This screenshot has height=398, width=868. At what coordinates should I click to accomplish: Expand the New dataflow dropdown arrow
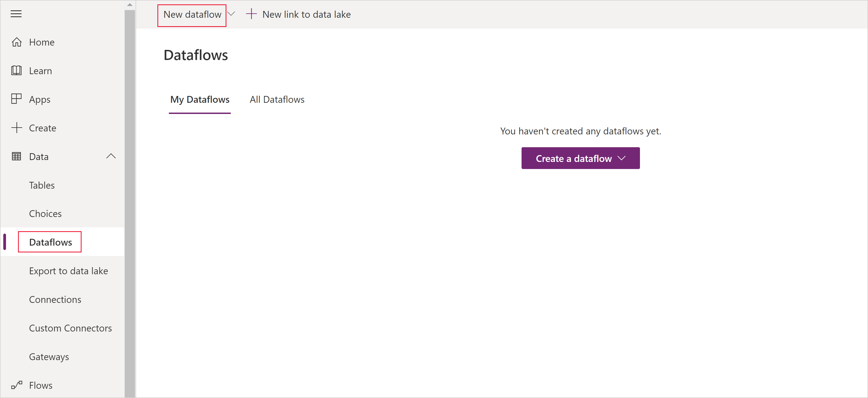point(232,14)
